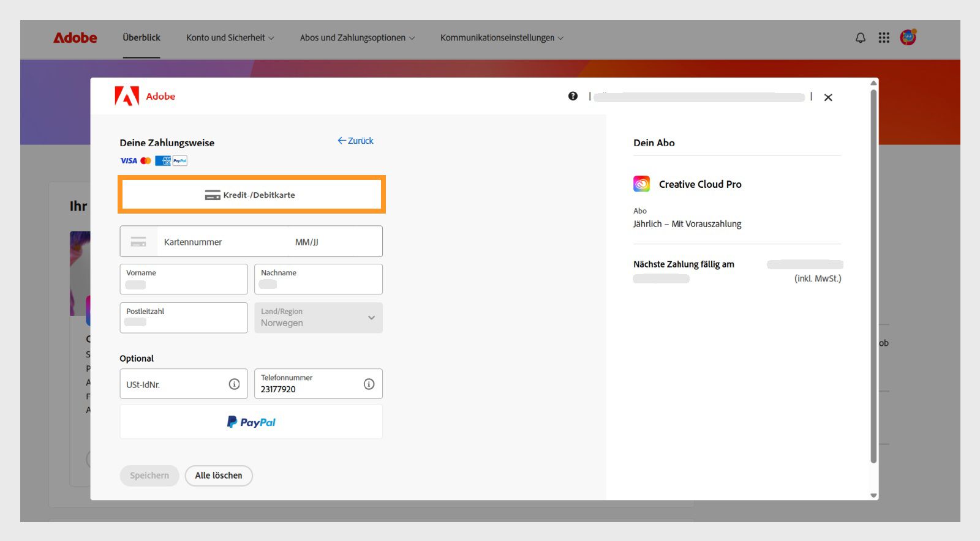Expand Abos und Zahlungsoptionen menu
The image size is (980, 541).
(x=358, y=38)
